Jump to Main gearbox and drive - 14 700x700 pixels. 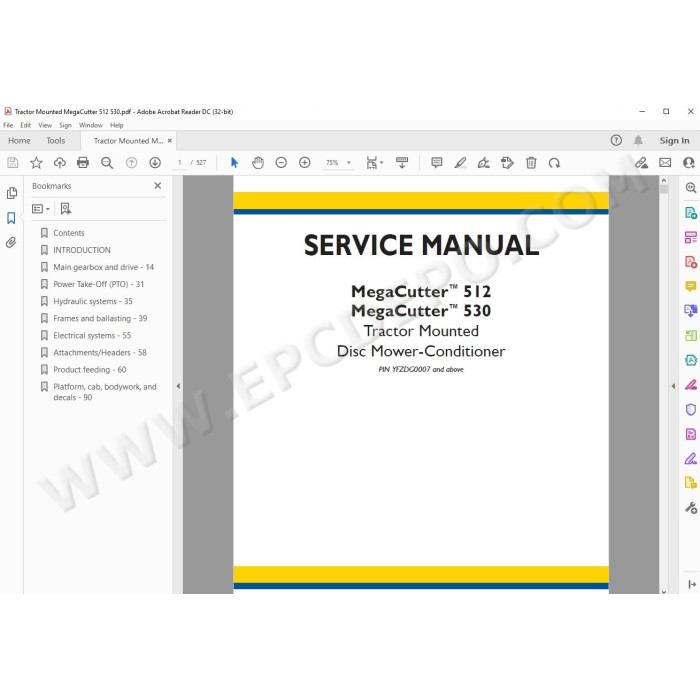click(x=104, y=267)
